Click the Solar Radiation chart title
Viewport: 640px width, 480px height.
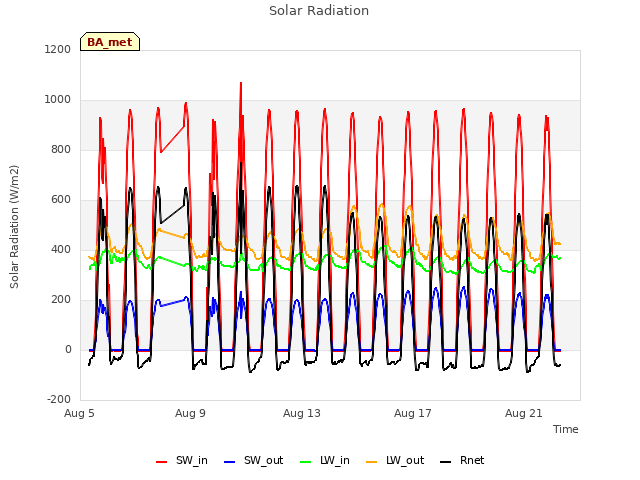pos(319,11)
